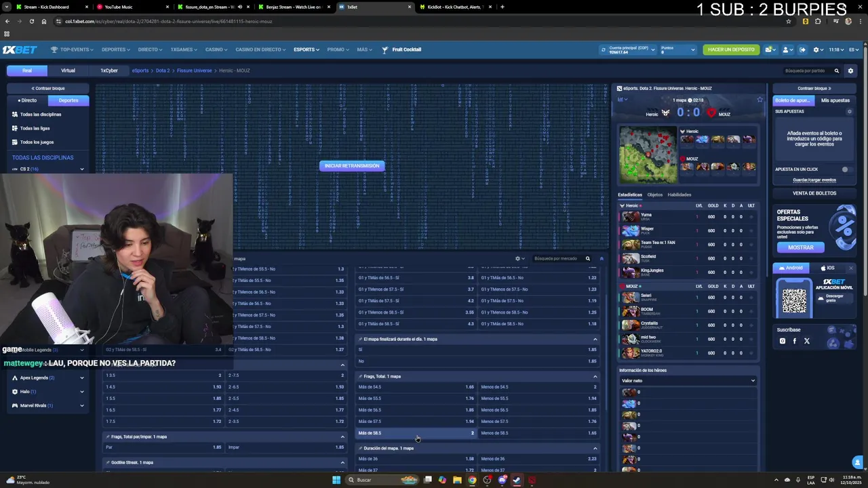Reload the page in the browser
Screen dimensions: 868x488
(31, 21)
